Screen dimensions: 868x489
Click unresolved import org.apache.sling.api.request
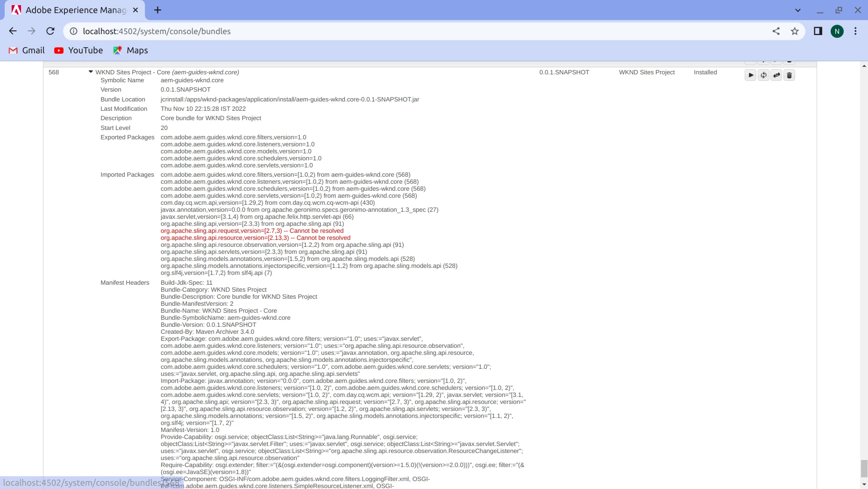click(x=252, y=231)
